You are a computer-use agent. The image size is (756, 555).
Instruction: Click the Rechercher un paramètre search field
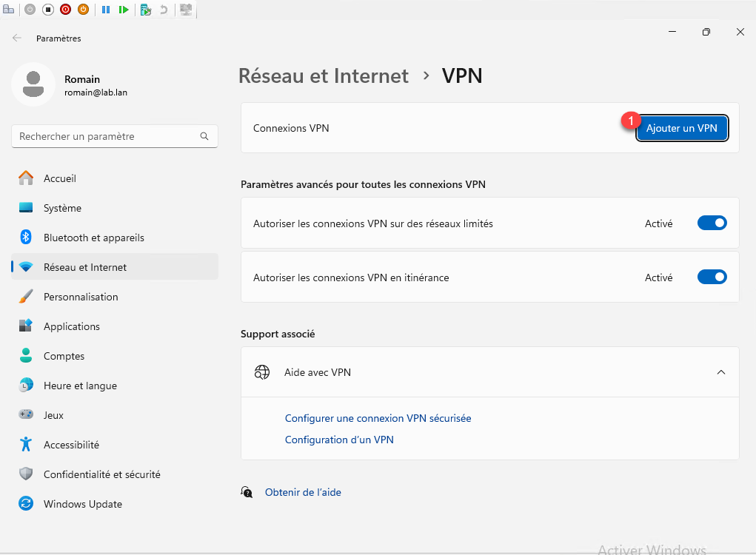coord(104,137)
